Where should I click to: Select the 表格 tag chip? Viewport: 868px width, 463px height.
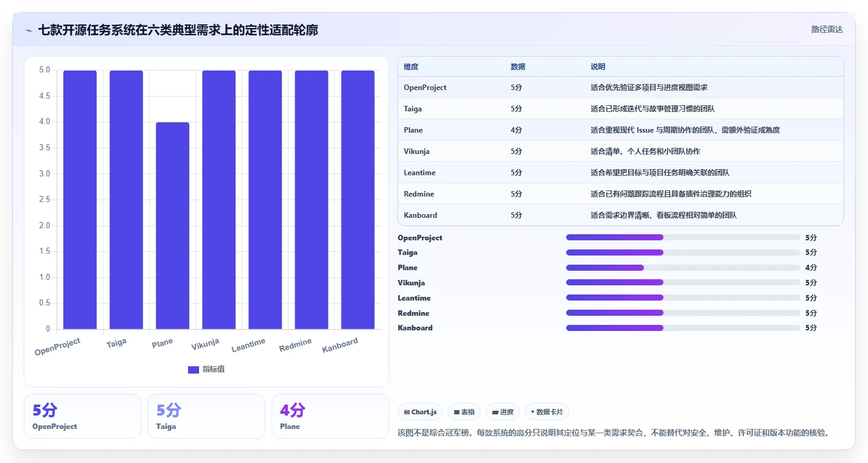point(464,412)
